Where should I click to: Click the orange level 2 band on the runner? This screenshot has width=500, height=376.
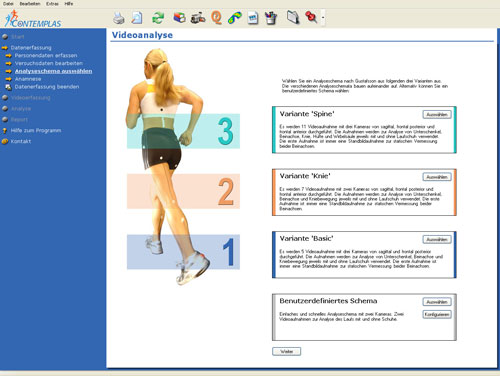tap(183, 191)
